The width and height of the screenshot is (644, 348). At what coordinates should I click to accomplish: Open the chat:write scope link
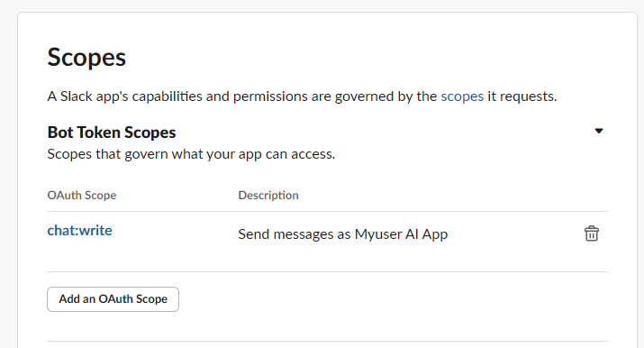[79, 231]
